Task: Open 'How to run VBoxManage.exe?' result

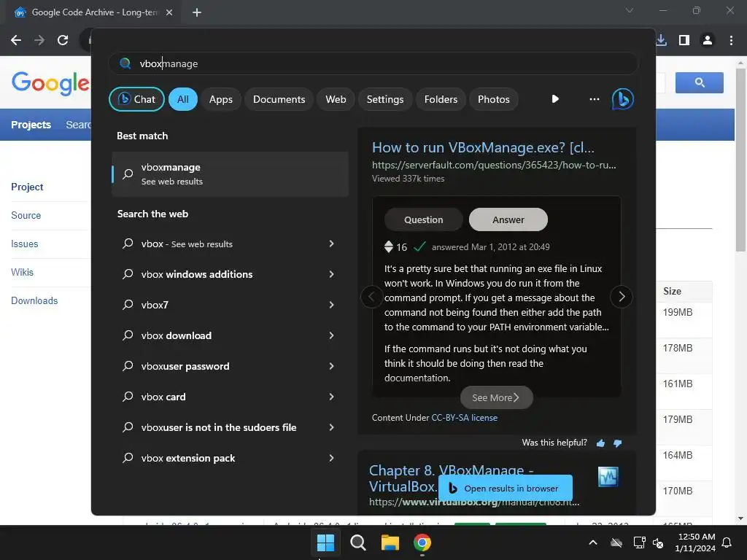Action: 483,147
